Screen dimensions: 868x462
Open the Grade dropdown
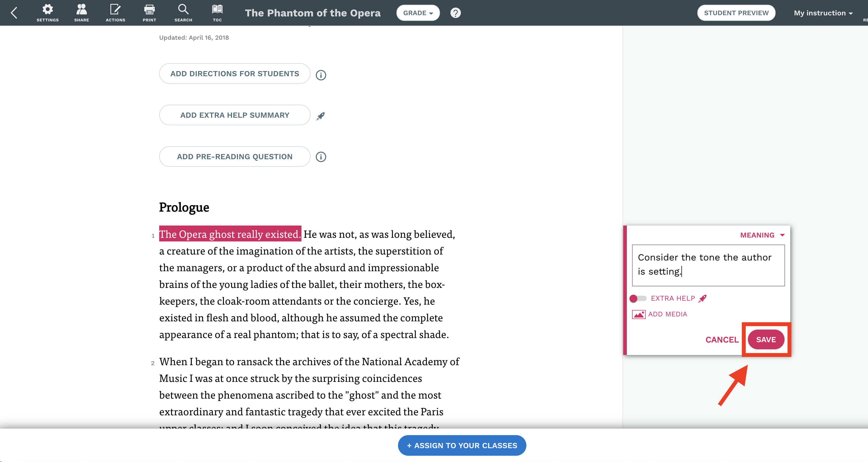418,13
